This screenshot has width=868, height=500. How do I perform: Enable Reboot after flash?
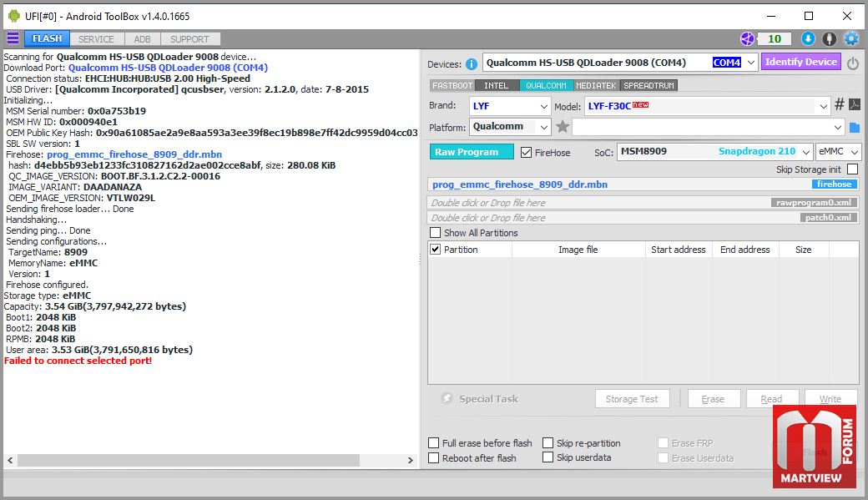point(434,458)
